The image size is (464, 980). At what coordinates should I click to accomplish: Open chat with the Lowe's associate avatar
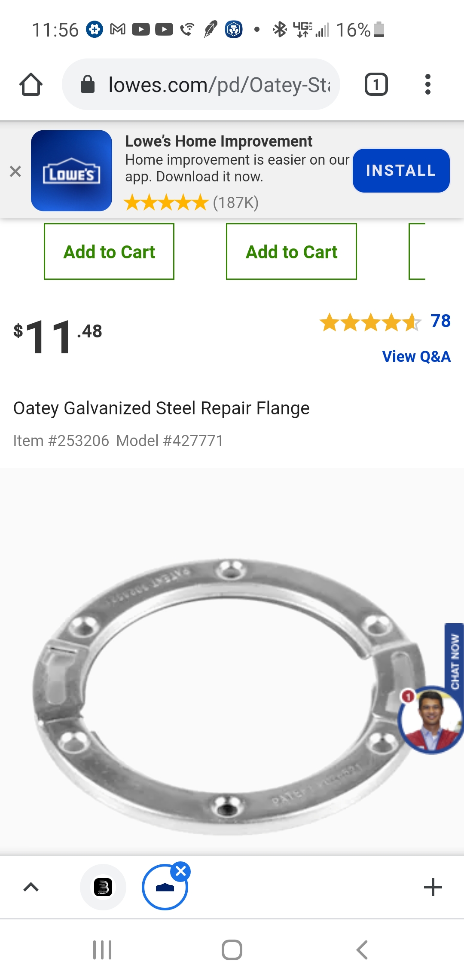(431, 720)
